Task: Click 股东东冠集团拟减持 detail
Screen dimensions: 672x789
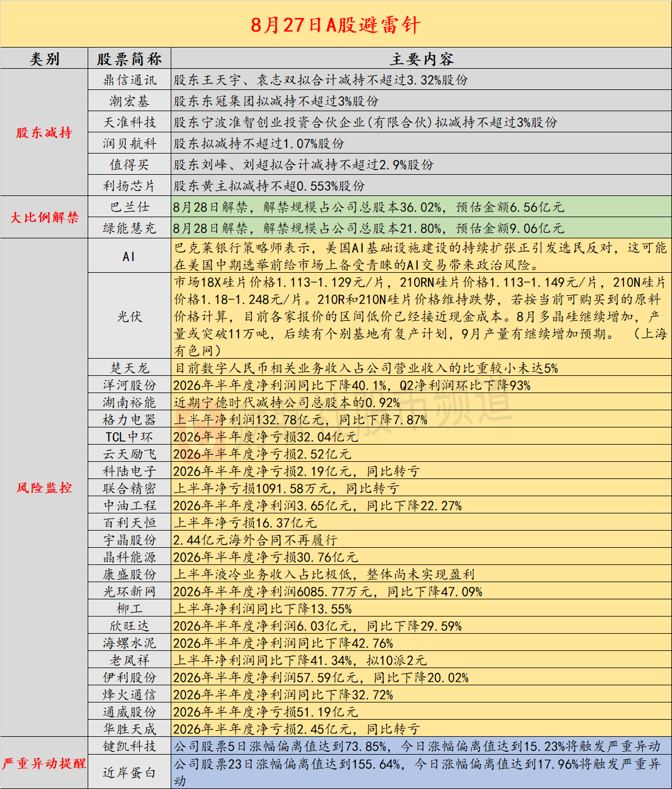Action: point(276,101)
